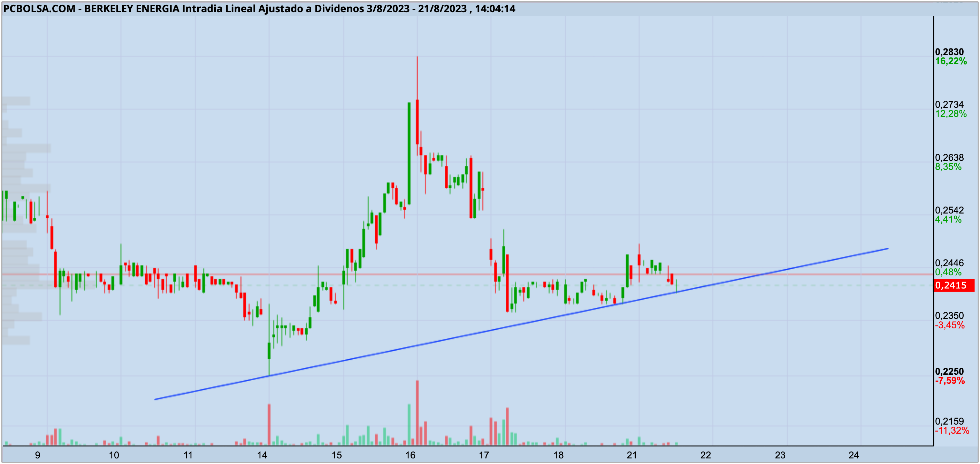980x464 pixels.
Task: Click the 0,2250 price axis label
Action: tap(950, 371)
